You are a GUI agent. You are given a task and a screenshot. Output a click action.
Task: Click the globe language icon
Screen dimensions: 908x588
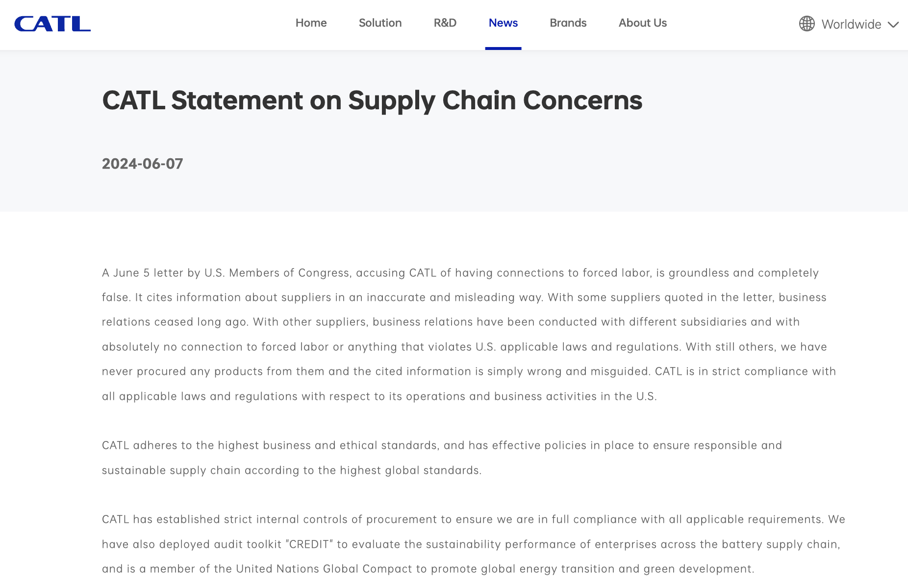click(x=807, y=24)
